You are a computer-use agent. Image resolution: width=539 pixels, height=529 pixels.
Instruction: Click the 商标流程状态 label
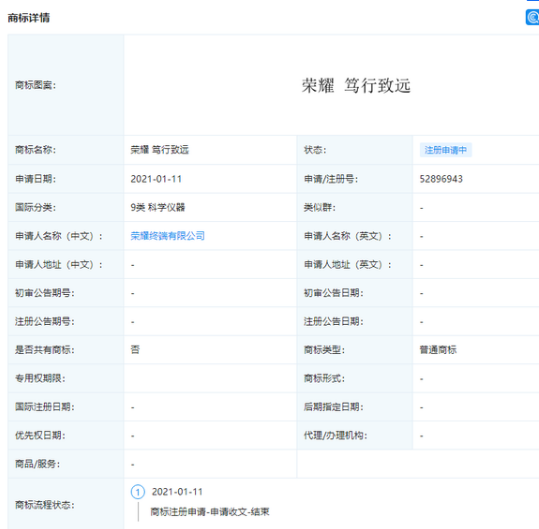[45, 505]
